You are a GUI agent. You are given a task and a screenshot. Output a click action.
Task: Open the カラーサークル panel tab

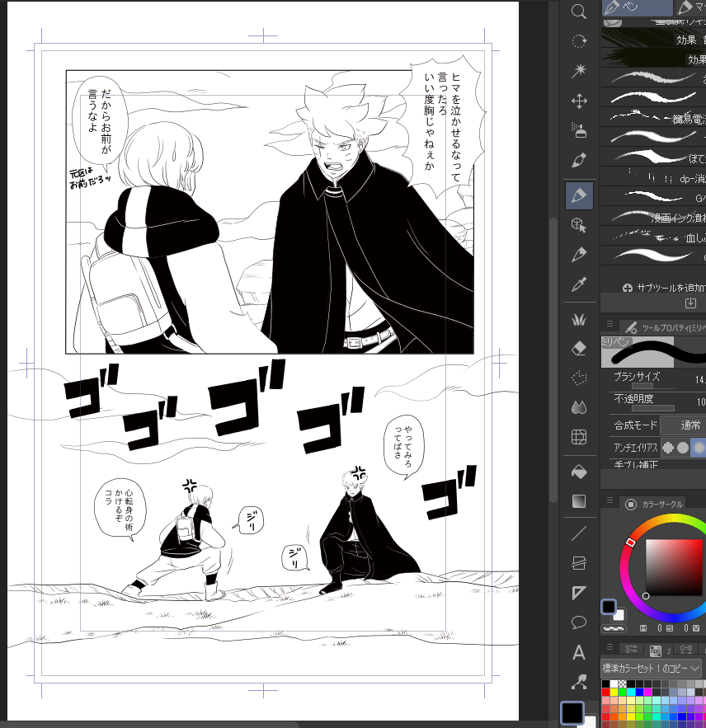(x=656, y=504)
